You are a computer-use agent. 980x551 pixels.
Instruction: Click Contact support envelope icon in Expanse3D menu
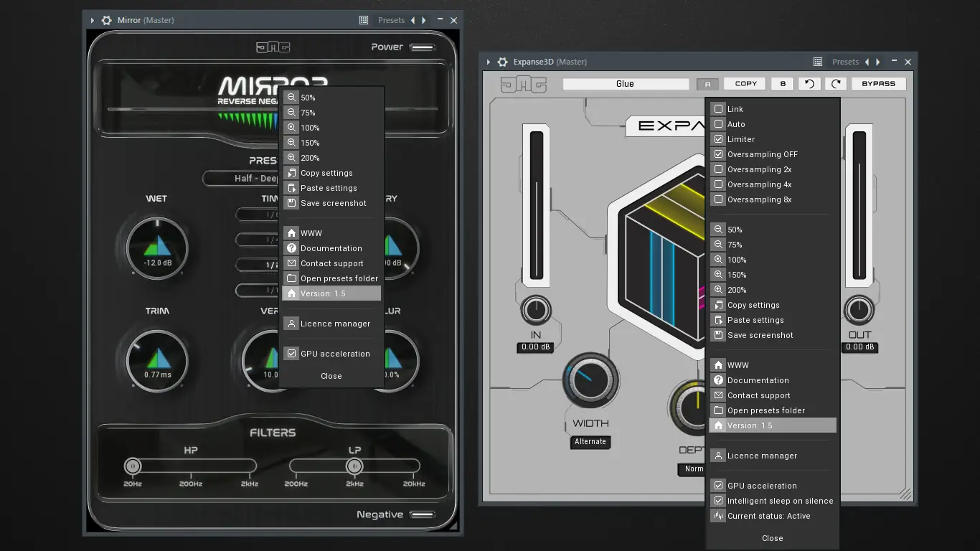point(718,395)
